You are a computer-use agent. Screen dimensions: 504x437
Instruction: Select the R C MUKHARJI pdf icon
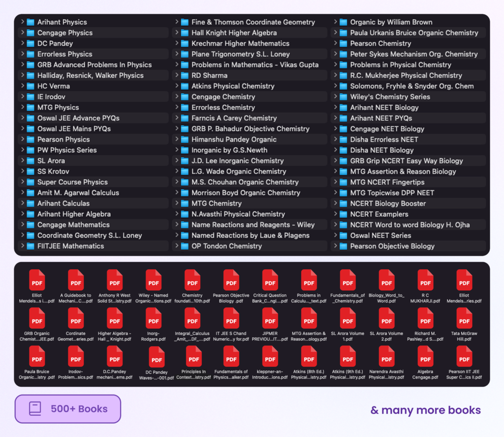click(425, 280)
